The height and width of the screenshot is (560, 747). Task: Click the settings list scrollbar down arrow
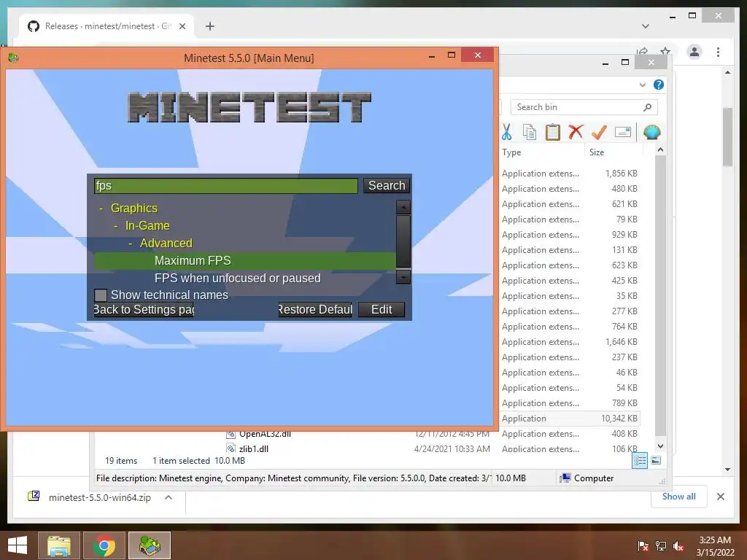coord(403,277)
